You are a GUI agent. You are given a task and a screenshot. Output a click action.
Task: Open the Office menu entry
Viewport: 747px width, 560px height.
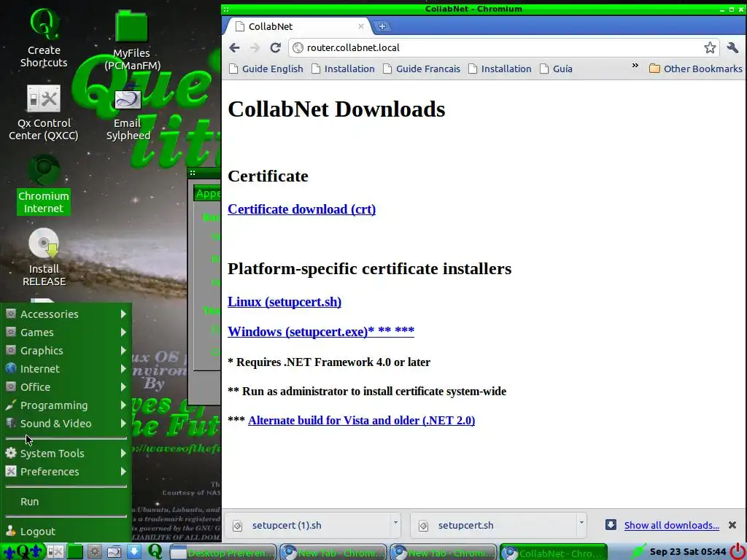[x=66, y=387]
